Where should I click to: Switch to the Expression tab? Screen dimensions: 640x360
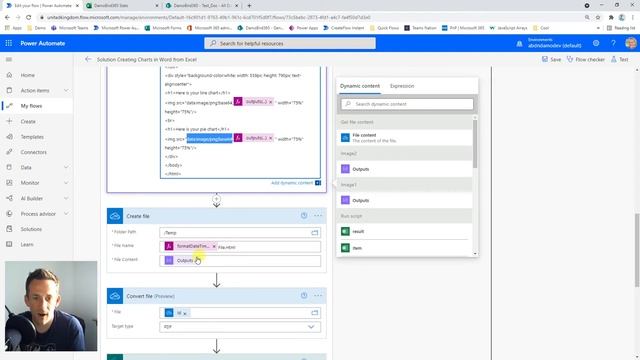(402, 86)
